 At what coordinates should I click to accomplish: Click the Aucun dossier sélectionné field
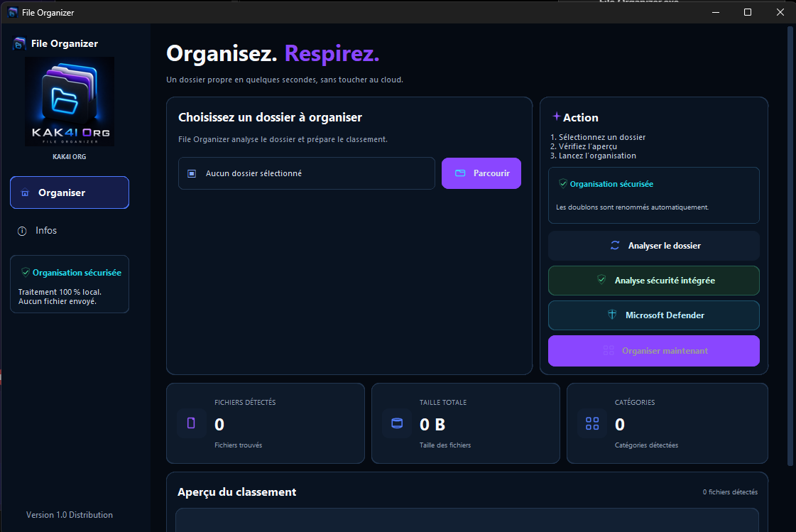(307, 173)
